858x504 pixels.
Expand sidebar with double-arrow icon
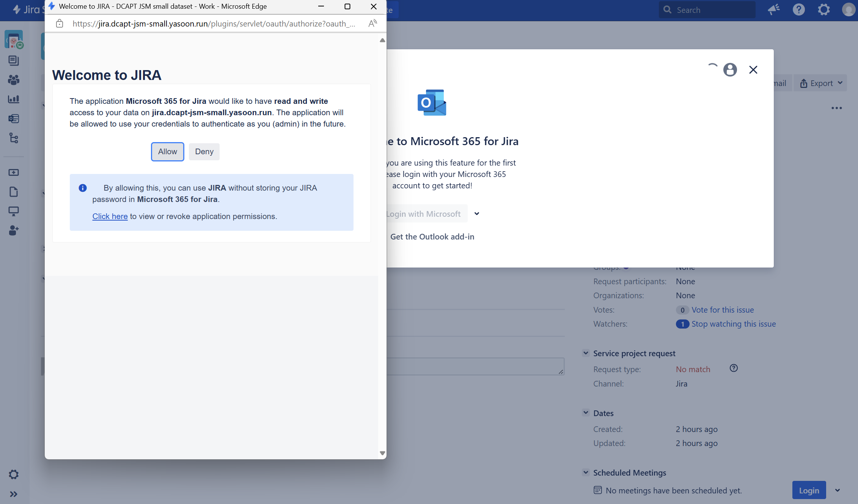(14, 494)
